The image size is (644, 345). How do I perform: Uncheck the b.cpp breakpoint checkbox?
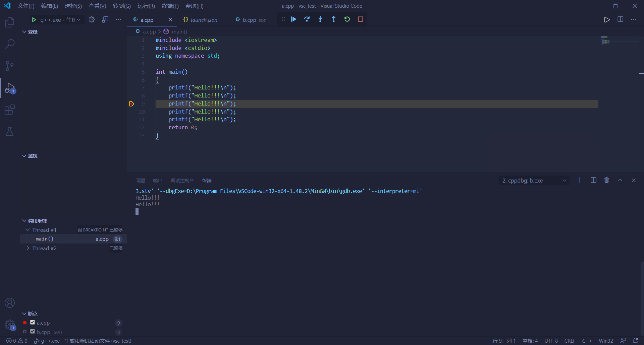pos(32,332)
